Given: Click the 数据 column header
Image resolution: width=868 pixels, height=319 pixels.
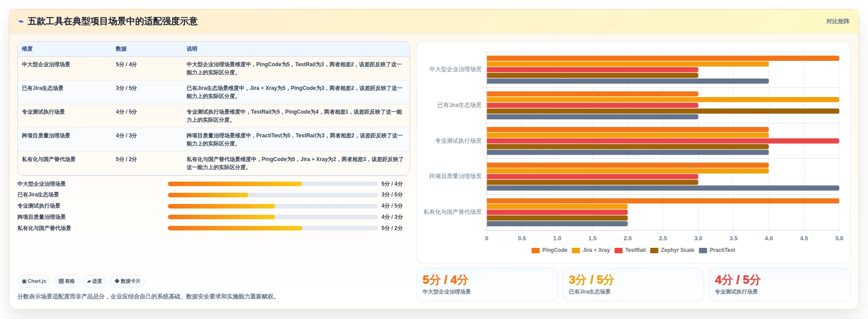Looking at the screenshot, I should click(121, 49).
